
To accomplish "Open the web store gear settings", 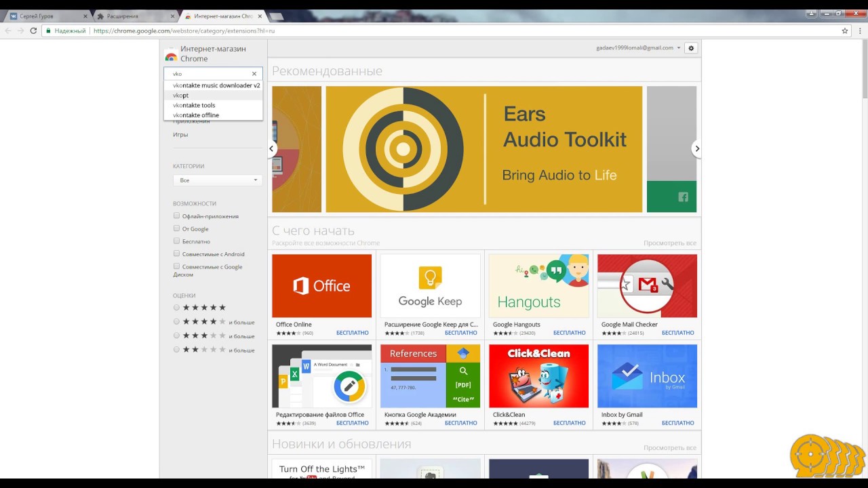I will (691, 48).
